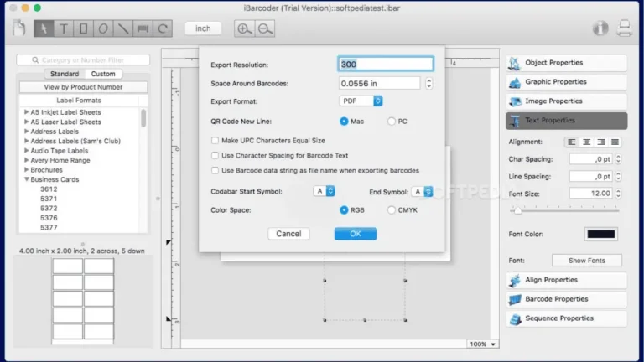Zoom out with the magnifier minus
Viewport: 644px width, 362px height.
[265, 28]
